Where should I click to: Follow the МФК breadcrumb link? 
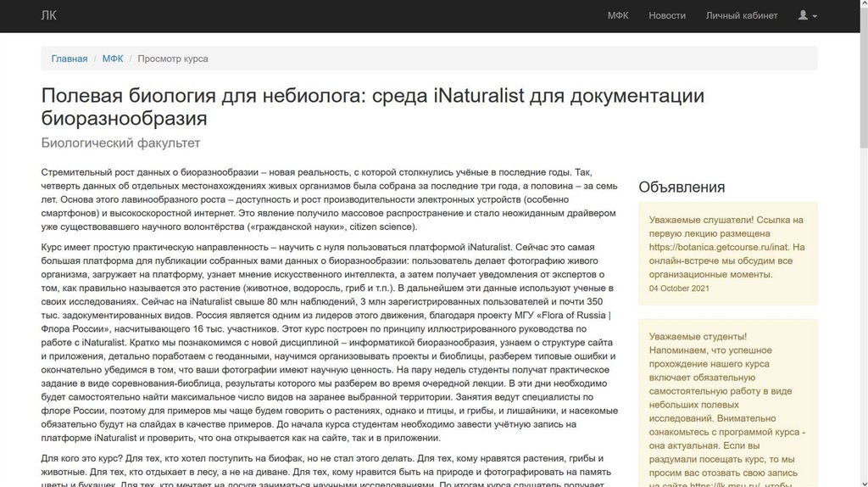tap(113, 59)
